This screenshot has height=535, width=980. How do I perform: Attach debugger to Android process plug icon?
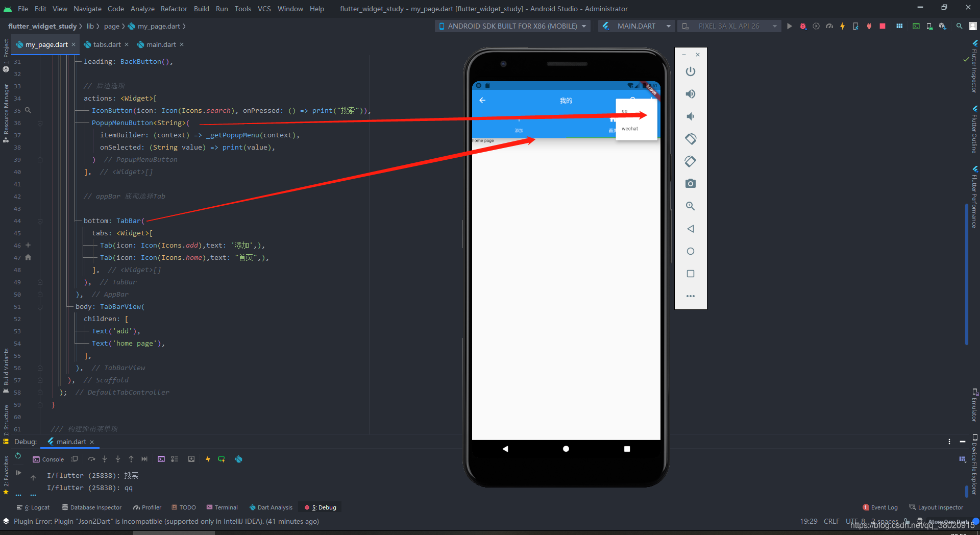[x=869, y=26]
